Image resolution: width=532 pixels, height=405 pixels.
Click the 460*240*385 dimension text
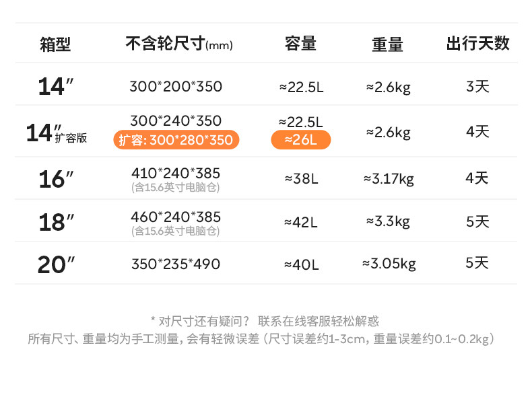coord(176,217)
